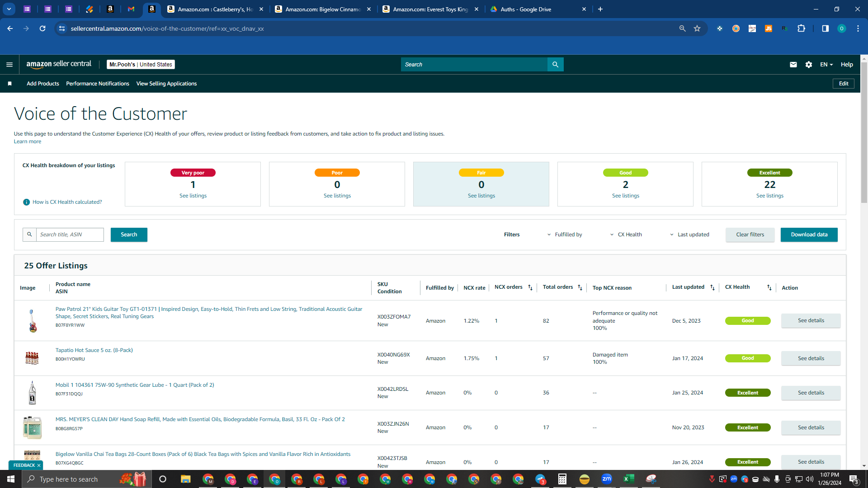The width and height of the screenshot is (868, 488).
Task: Click Good badge in Tapatio row
Action: (x=748, y=358)
